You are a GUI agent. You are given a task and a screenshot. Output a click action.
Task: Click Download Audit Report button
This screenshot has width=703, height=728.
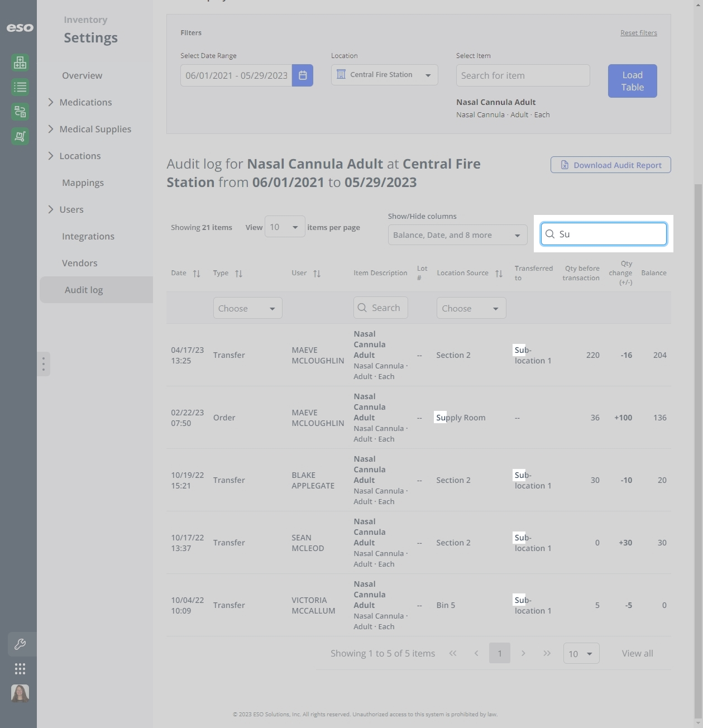click(x=611, y=165)
